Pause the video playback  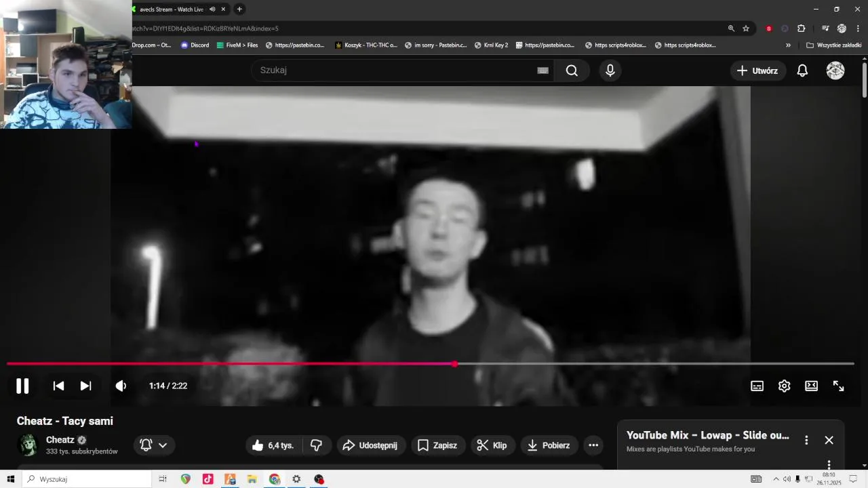tap(22, 386)
